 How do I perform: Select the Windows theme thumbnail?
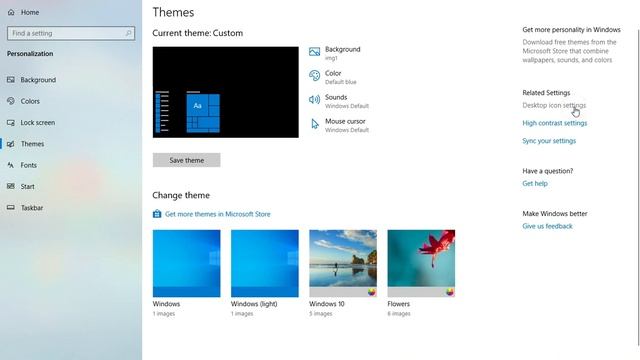click(187, 263)
